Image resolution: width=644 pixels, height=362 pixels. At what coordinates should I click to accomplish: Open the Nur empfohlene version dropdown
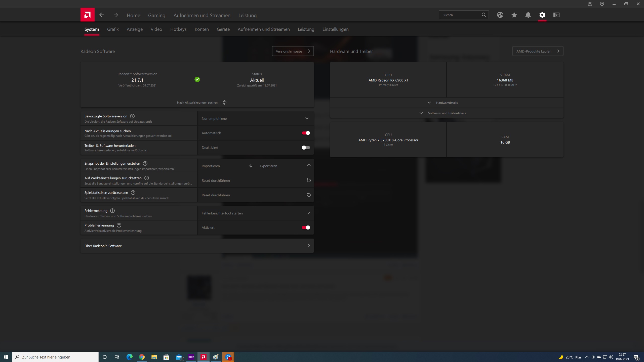[x=255, y=118]
